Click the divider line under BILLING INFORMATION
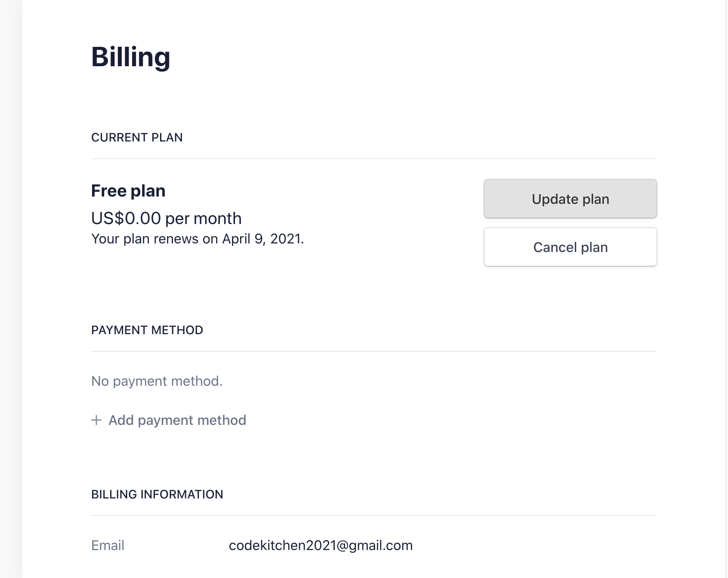This screenshot has width=728, height=578. click(x=373, y=516)
